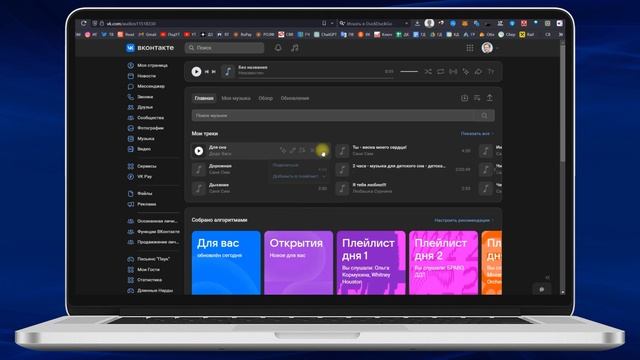Open Сообщества in the sidebar
Viewport: 640px width, 360px height.
pyautogui.click(x=146, y=118)
